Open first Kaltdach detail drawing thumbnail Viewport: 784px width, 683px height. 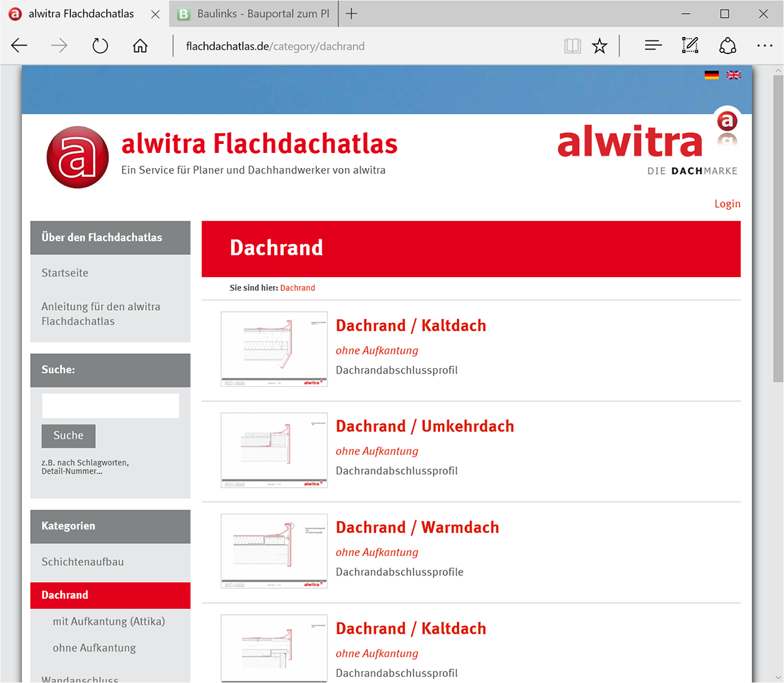pos(274,349)
